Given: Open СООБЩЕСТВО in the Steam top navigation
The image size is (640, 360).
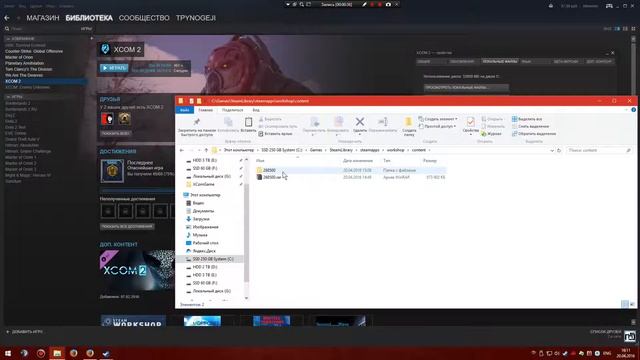Looking at the screenshot, I should point(144,18).
